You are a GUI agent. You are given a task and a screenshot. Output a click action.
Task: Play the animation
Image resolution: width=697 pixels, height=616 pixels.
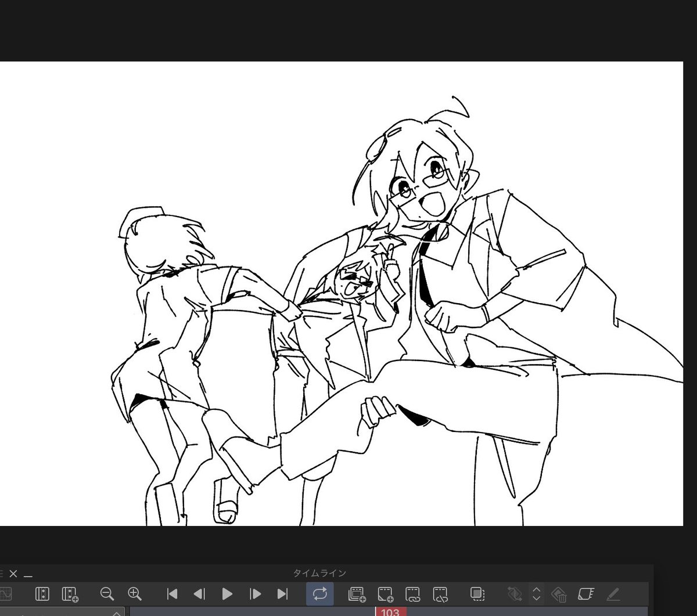227,593
